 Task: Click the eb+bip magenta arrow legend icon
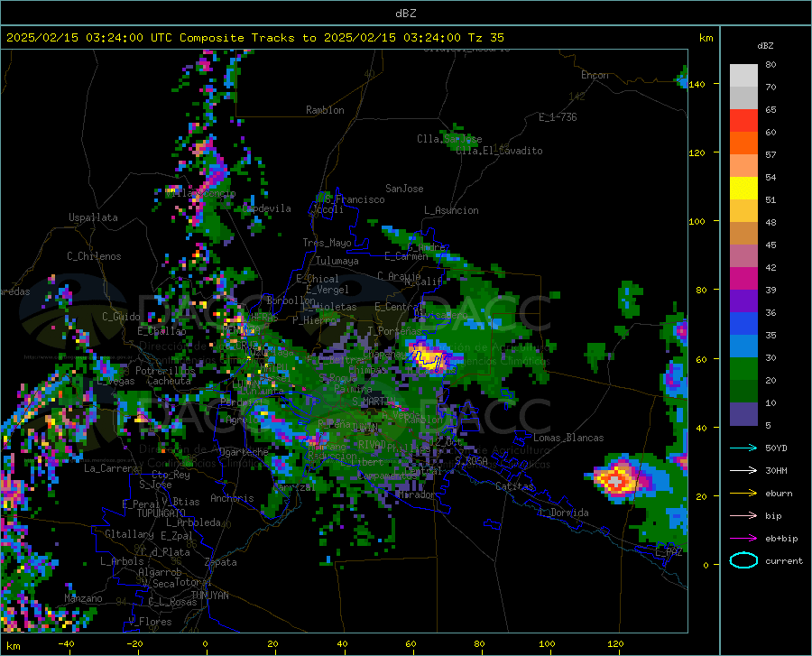[x=743, y=539]
